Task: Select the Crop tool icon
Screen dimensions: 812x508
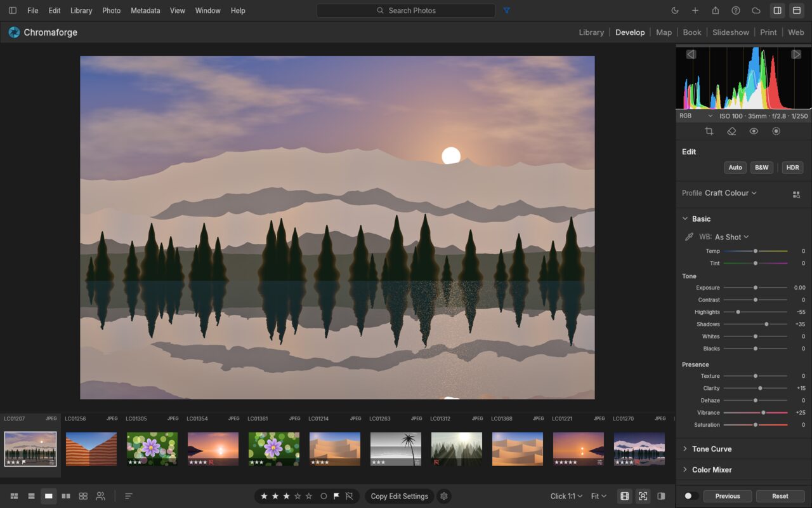Action: point(709,131)
